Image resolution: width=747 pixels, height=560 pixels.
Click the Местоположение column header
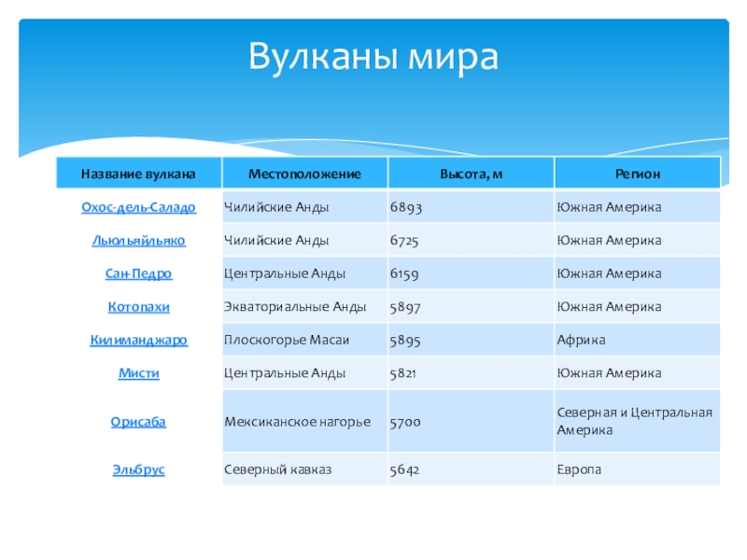coord(305,174)
